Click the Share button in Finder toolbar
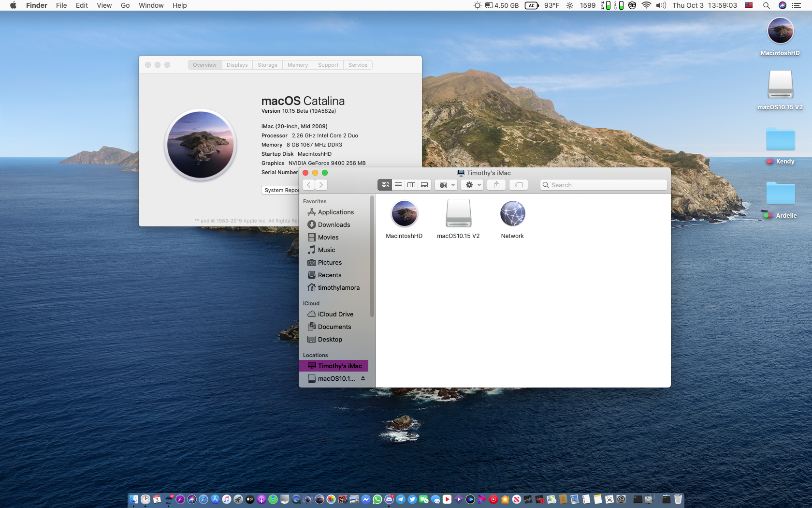 coord(496,185)
